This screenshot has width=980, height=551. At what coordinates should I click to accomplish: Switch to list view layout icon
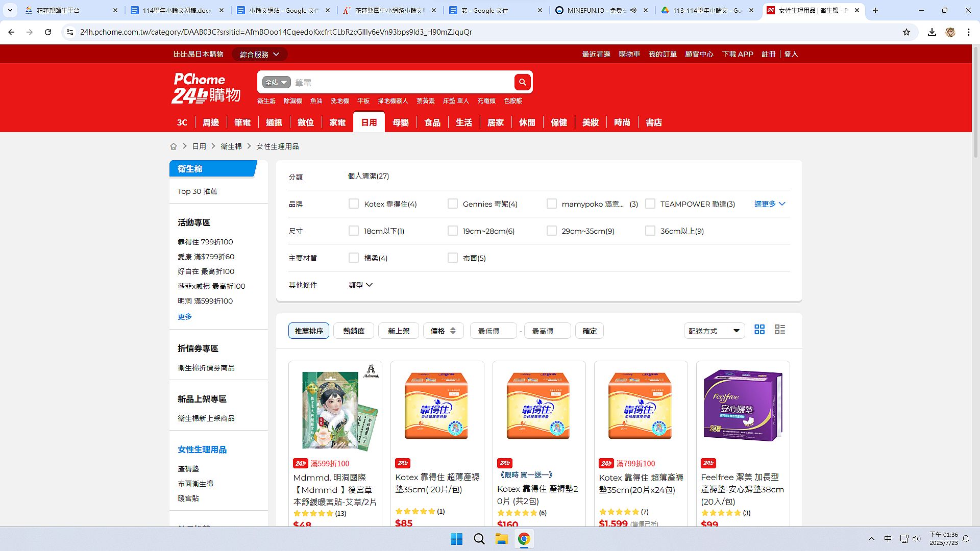779,330
